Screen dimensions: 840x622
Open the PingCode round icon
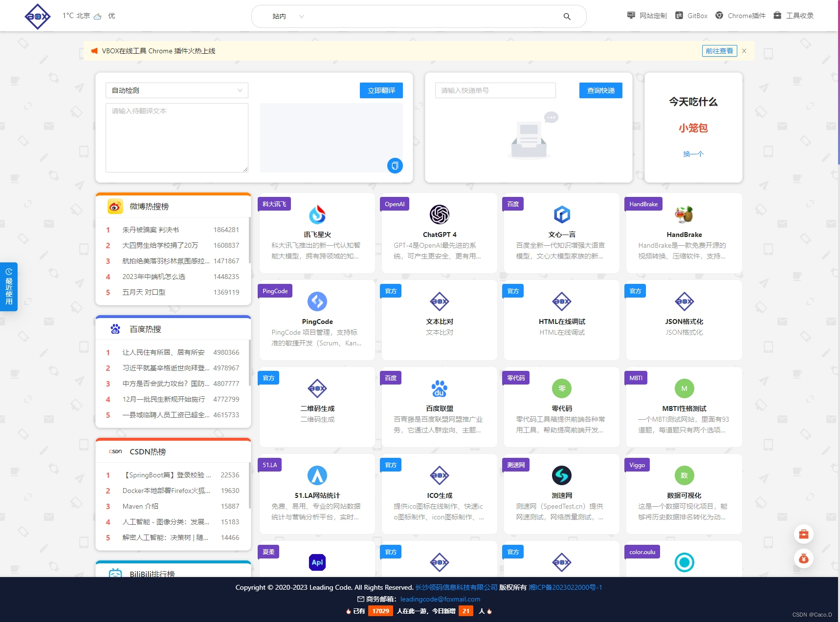[317, 301]
